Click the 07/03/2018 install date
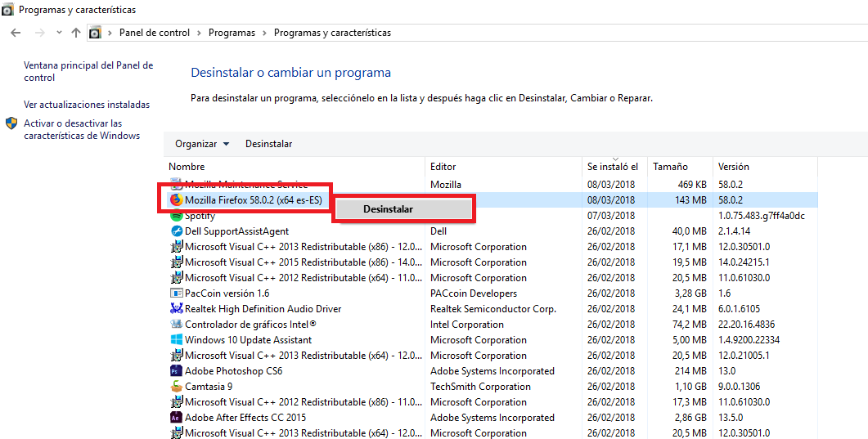Image resolution: width=868 pixels, height=439 pixels. coord(611,216)
